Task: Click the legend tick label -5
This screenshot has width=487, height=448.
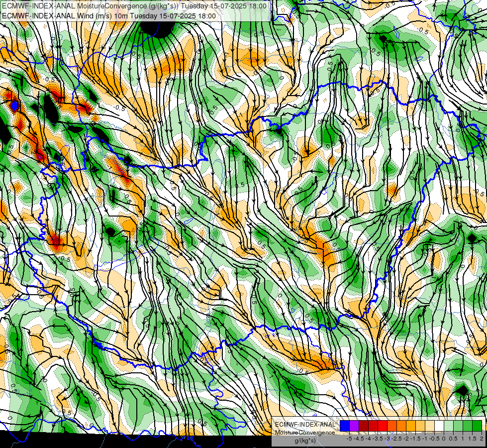Action: [349, 439]
